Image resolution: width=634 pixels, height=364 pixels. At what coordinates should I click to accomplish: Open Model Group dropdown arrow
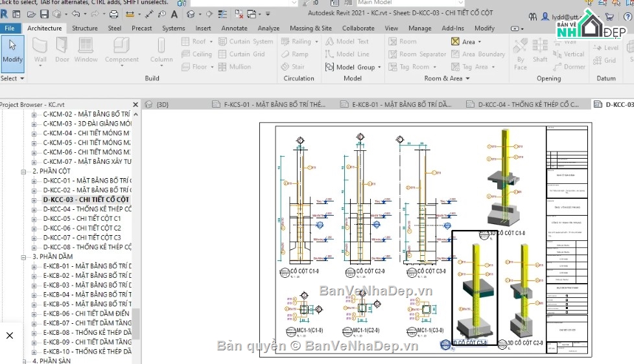pyautogui.click(x=379, y=67)
